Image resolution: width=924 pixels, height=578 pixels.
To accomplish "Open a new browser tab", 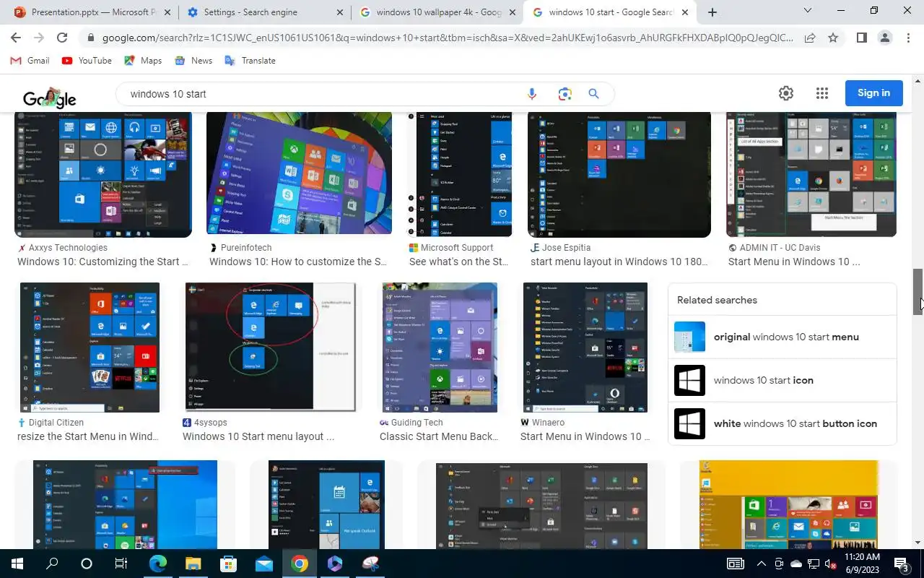I will [712, 12].
